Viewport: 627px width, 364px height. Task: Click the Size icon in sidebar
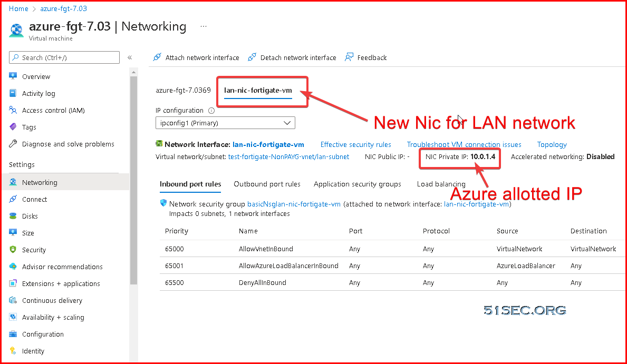(13, 232)
